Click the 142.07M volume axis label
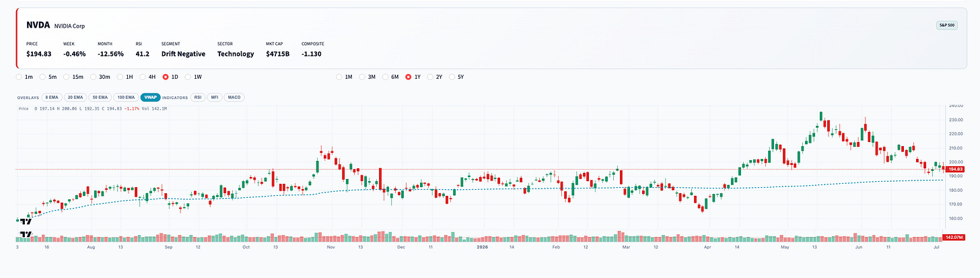 954,237
